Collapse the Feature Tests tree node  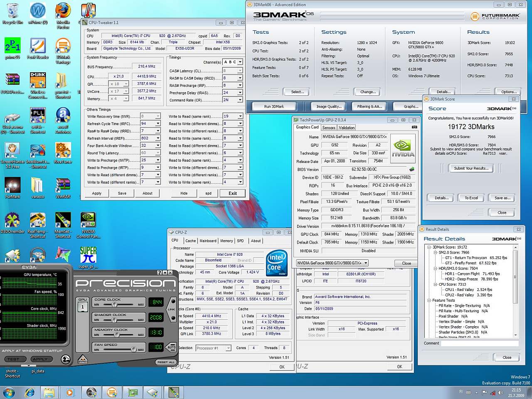429,300
